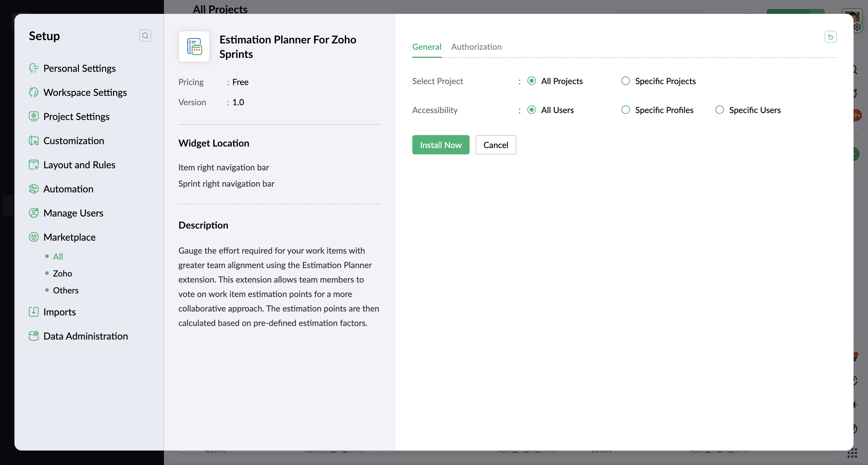Click the Item right navigation bar text
This screenshot has height=465, width=868.
click(x=223, y=167)
